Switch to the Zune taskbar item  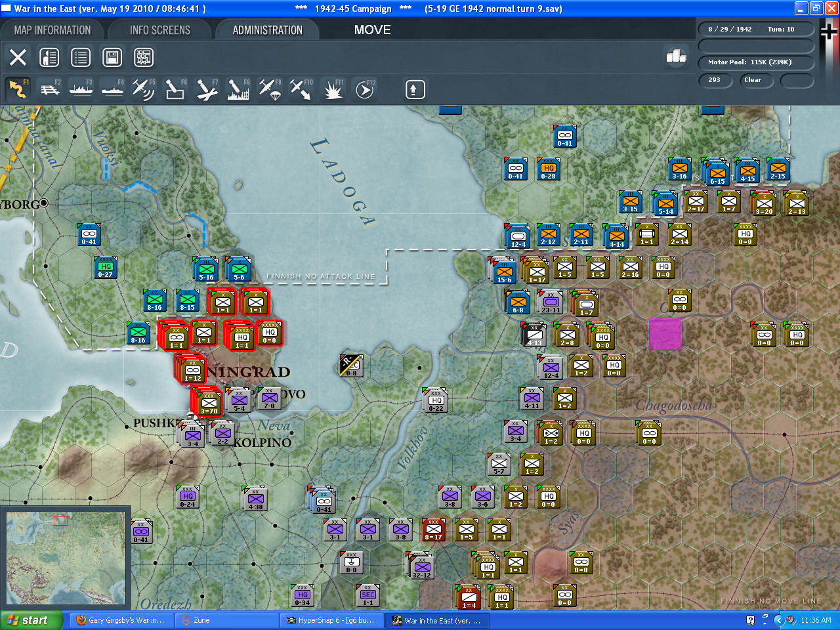227,620
